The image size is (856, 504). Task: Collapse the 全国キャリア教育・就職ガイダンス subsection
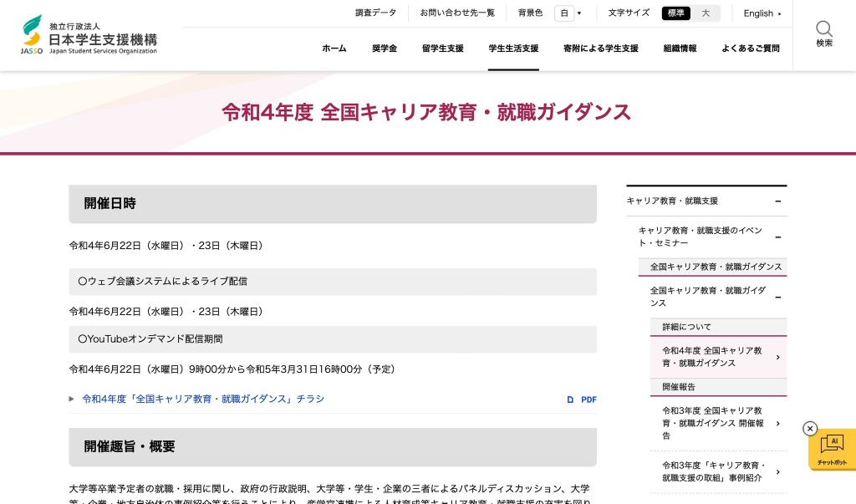coord(777,297)
